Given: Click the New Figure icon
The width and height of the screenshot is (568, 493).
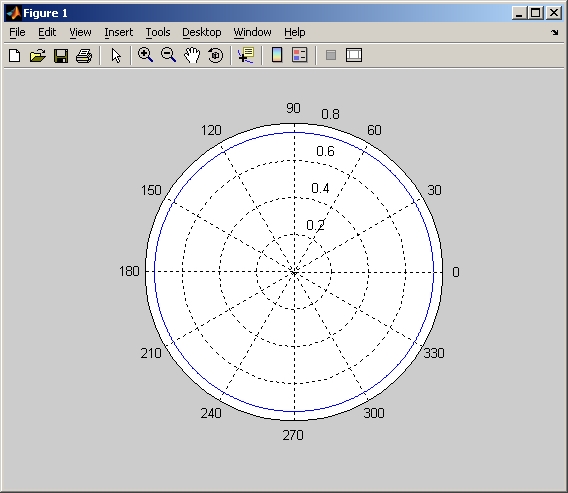Looking at the screenshot, I should (14, 56).
